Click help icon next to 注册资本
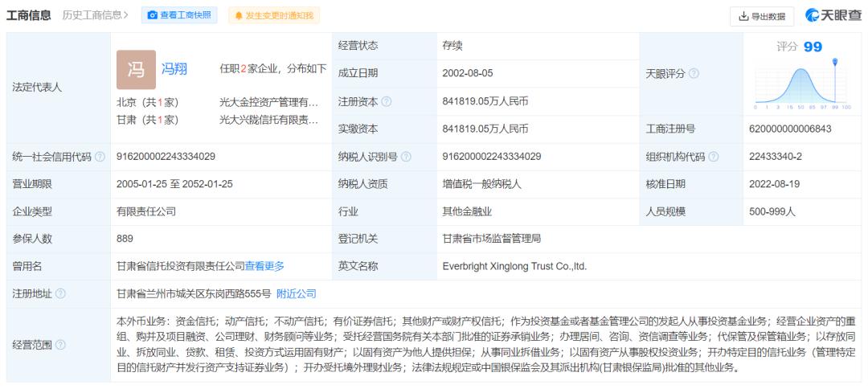The height and width of the screenshot is (389, 868). coord(387,102)
